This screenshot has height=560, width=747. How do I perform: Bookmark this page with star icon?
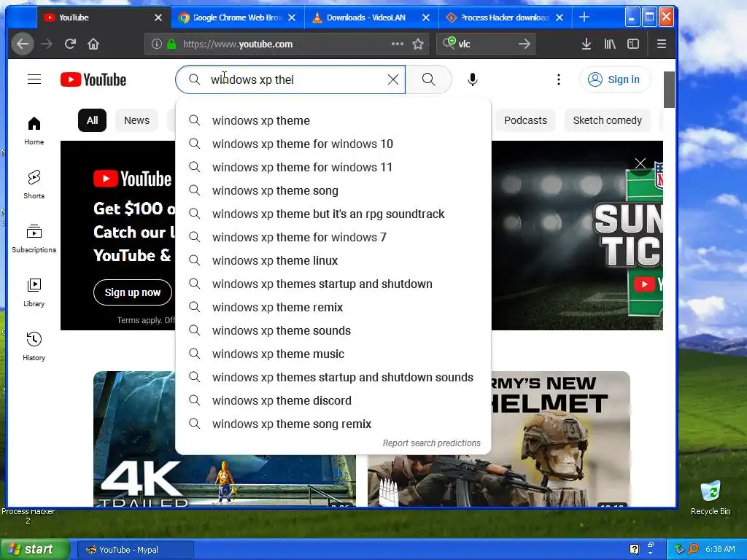(x=418, y=44)
